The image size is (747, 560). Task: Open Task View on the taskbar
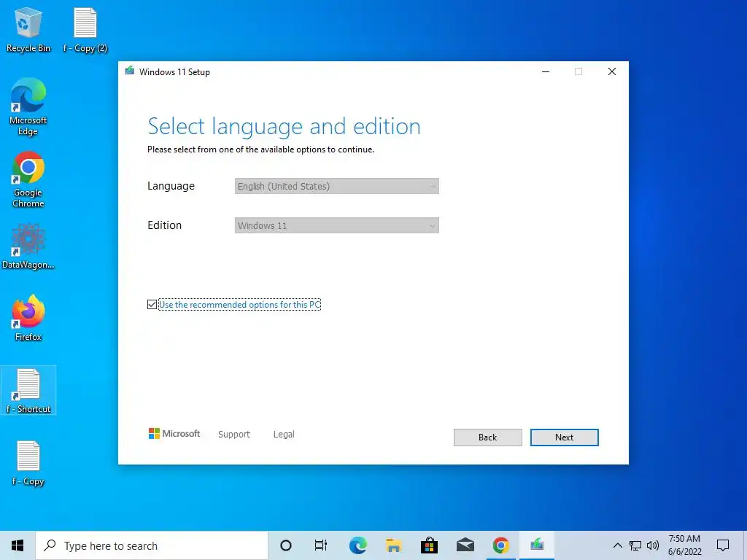point(321,545)
